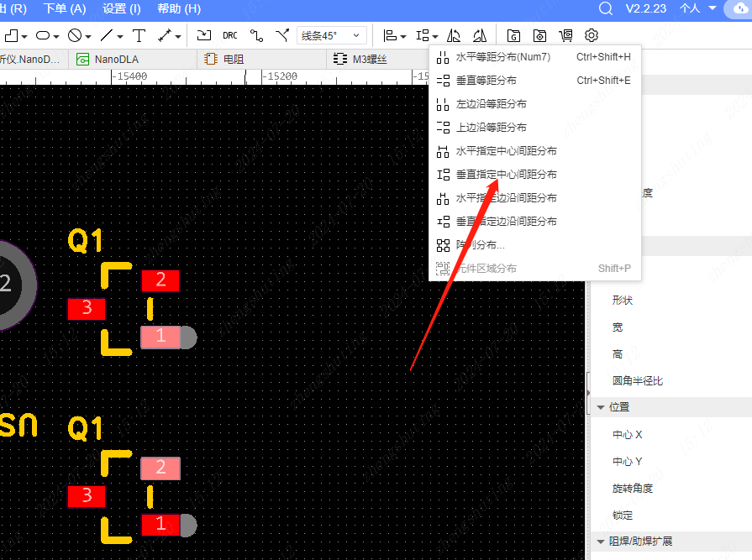Image resolution: width=752 pixels, height=560 pixels.
Task: Choose 上边沿等距分布 from the menu
Action: pos(534,128)
